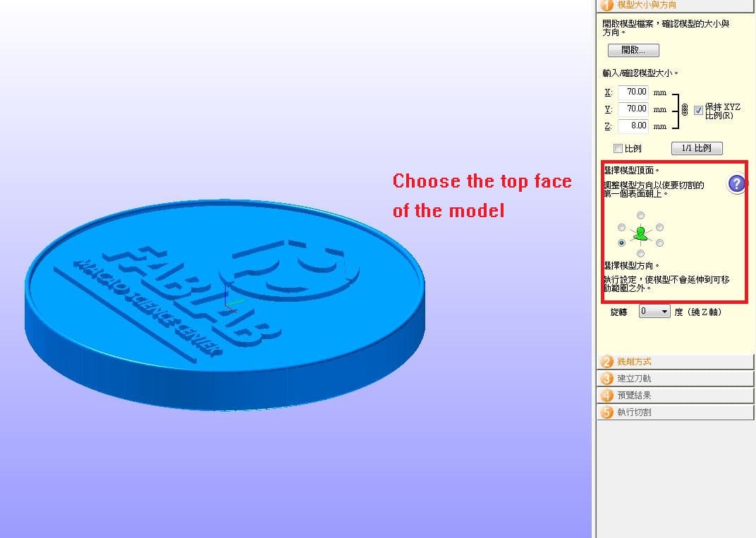Click the 1/1 比例 button
This screenshot has height=538, width=756.
click(x=697, y=148)
